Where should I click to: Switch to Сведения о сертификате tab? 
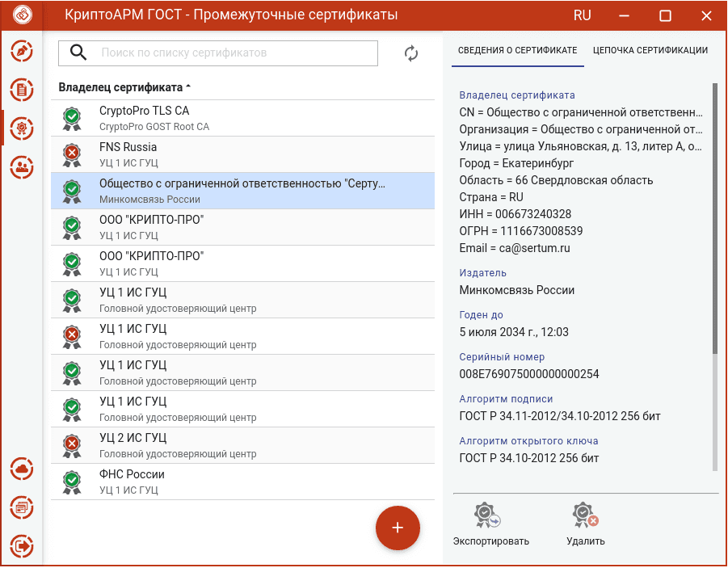[x=518, y=50]
